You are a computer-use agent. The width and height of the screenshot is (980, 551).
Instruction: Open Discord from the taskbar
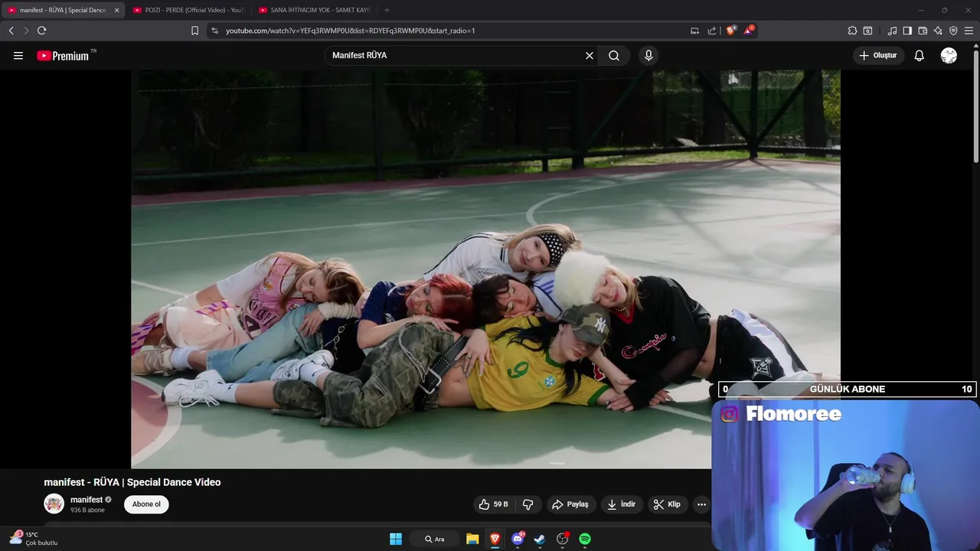518,539
